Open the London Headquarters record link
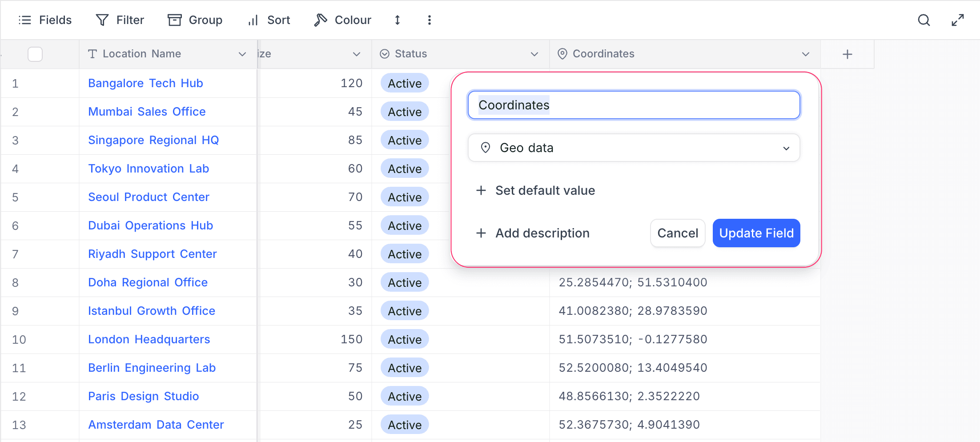The image size is (980, 442). (149, 339)
